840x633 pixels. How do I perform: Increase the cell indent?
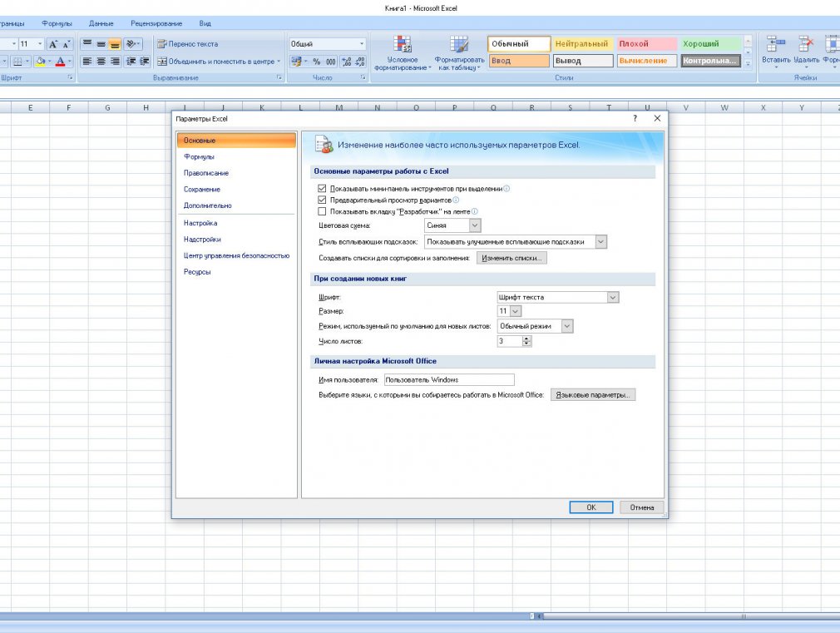tap(144, 62)
